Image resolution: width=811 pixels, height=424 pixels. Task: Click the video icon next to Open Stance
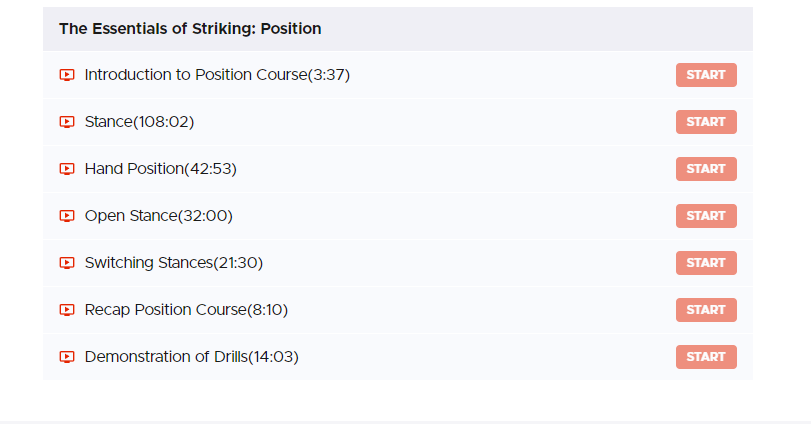(67, 216)
